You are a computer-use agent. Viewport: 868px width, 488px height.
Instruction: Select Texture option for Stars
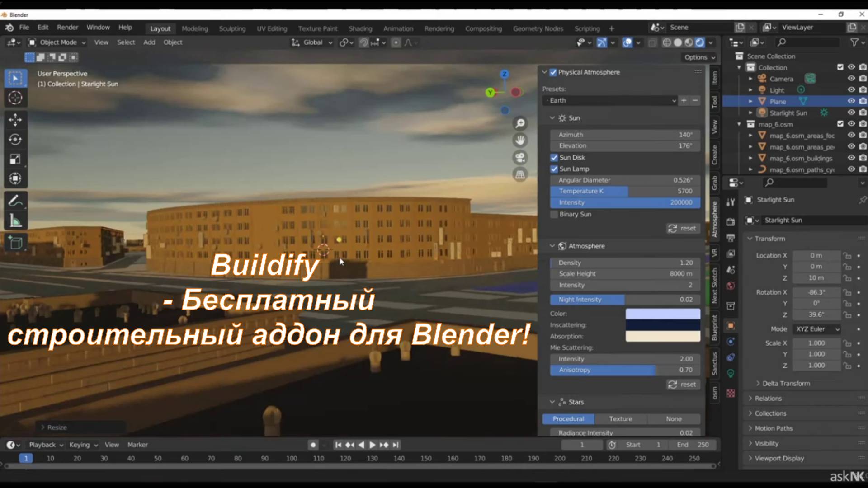[620, 419]
